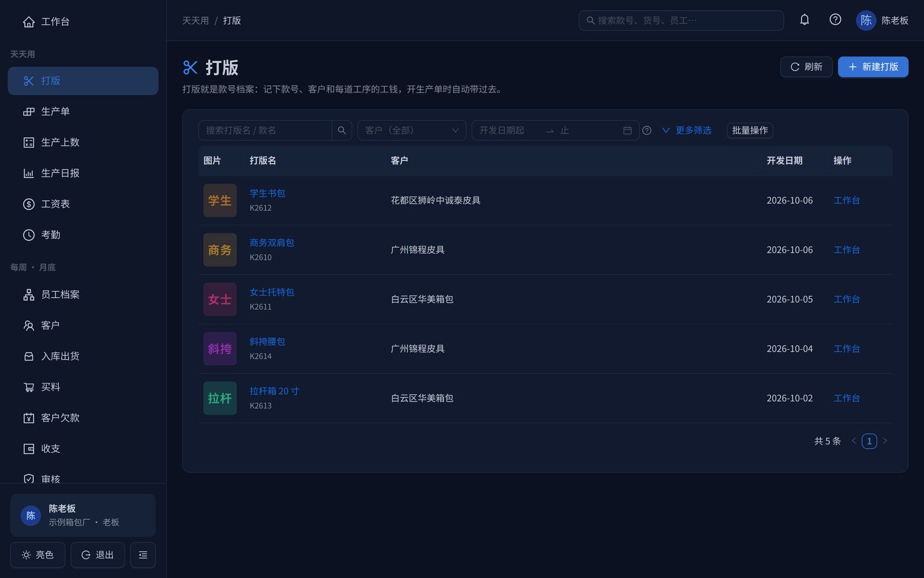Click the 考勤 clock icon
This screenshot has width=924, height=578.
28,235
